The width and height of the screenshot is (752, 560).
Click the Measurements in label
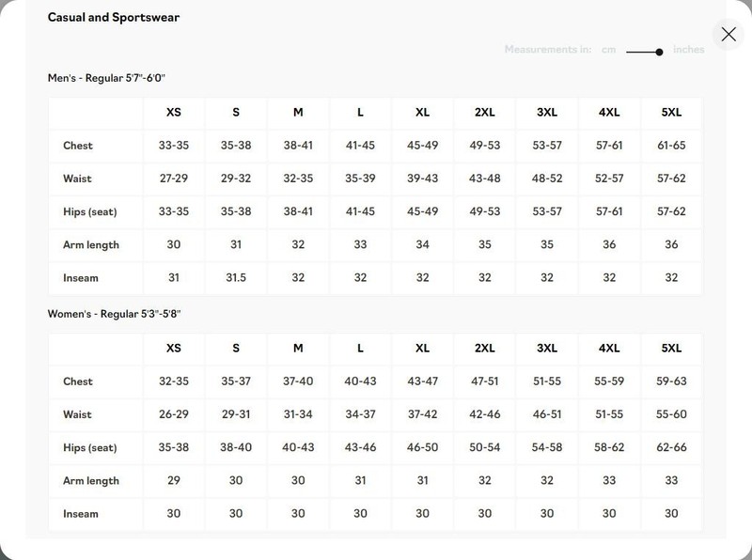tap(548, 50)
